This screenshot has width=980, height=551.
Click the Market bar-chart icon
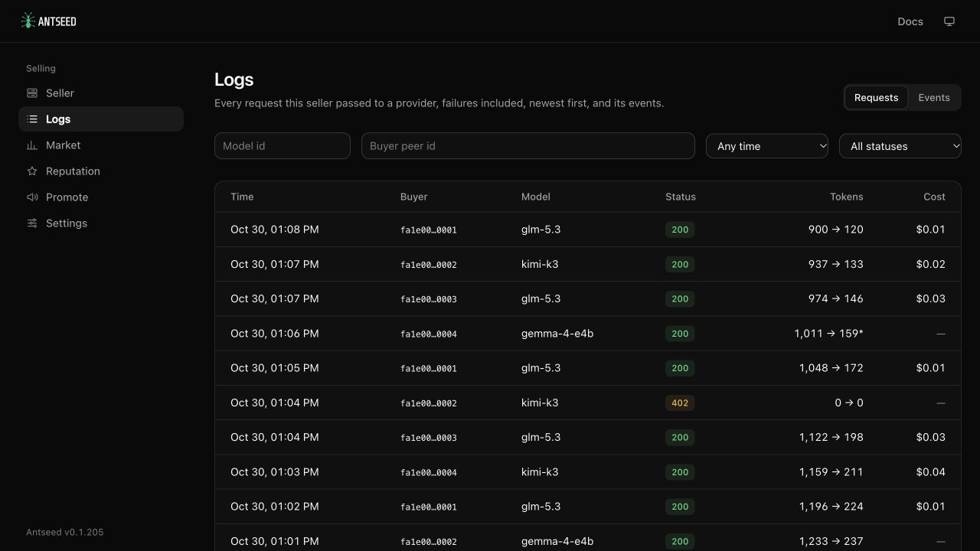click(32, 145)
